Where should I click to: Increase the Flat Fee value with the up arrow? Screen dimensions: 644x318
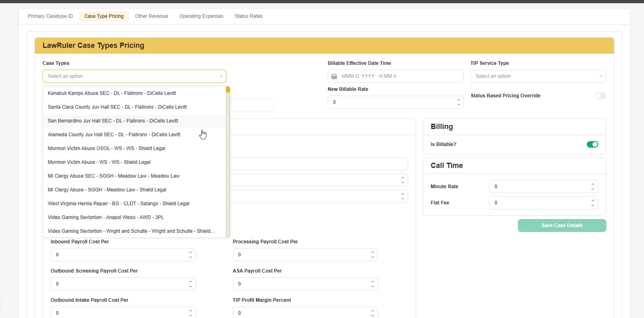click(x=592, y=200)
